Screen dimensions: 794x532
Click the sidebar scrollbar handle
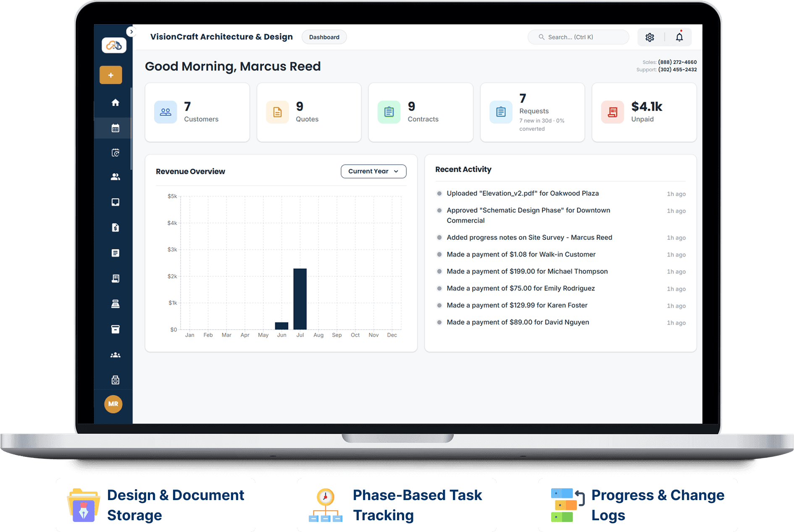click(x=131, y=128)
